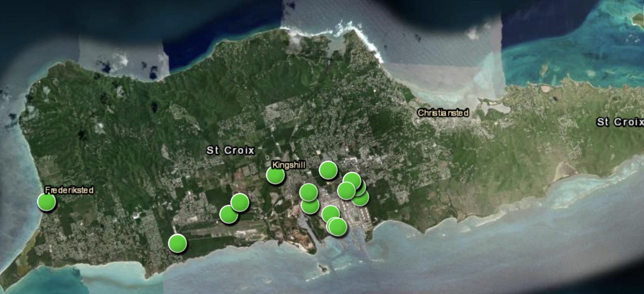Click the central St Croix island label
This screenshot has height=294, width=644.
(231, 150)
